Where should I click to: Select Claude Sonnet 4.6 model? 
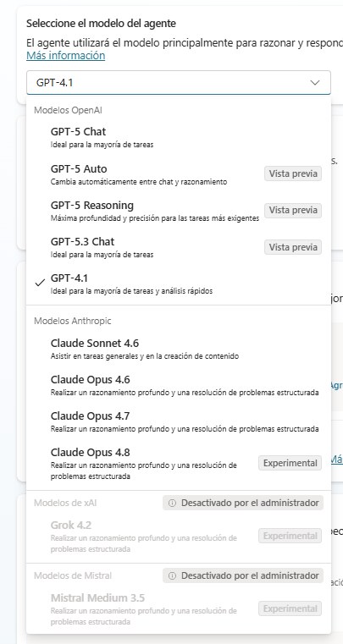click(179, 349)
